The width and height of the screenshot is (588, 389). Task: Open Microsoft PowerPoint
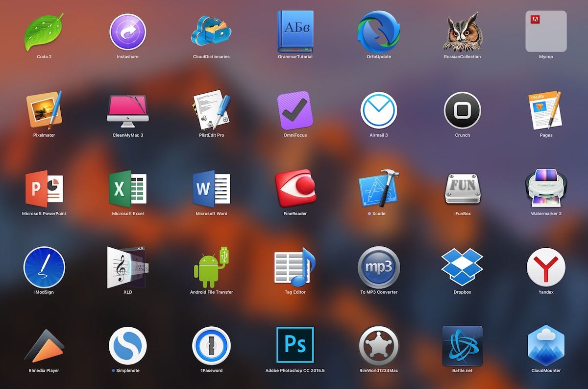pos(44,189)
